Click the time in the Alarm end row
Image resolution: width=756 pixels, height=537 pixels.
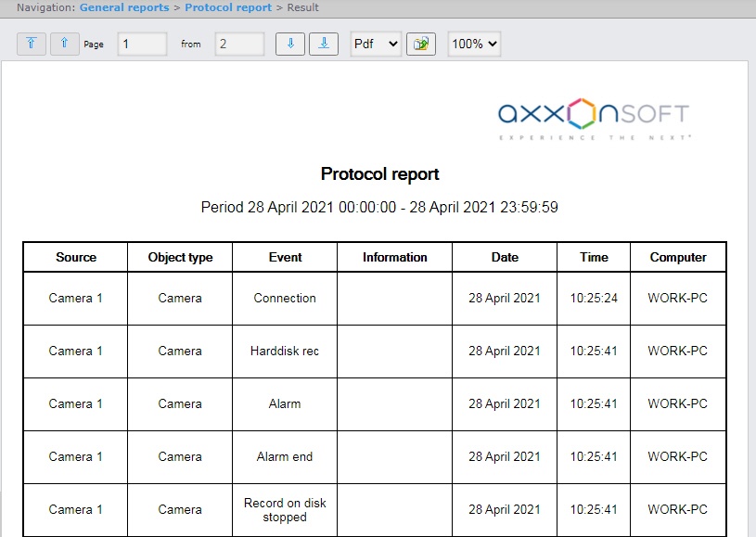[x=594, y=456]
